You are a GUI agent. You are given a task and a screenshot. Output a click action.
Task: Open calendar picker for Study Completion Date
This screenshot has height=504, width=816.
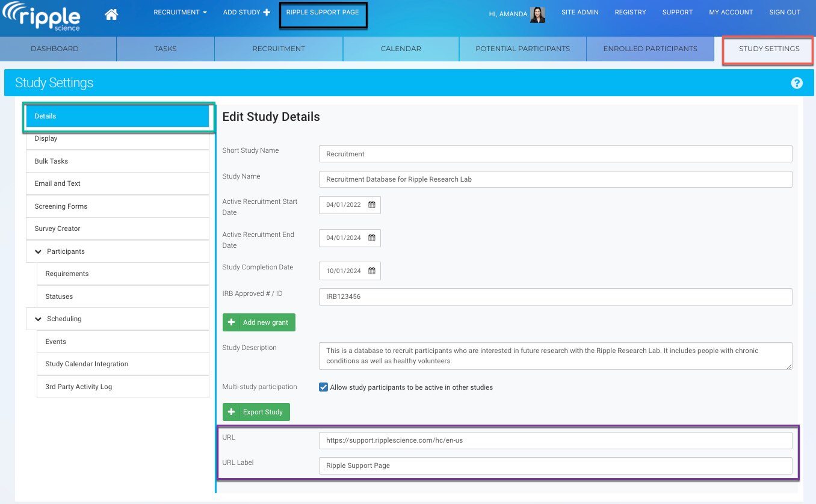[372, 271]
